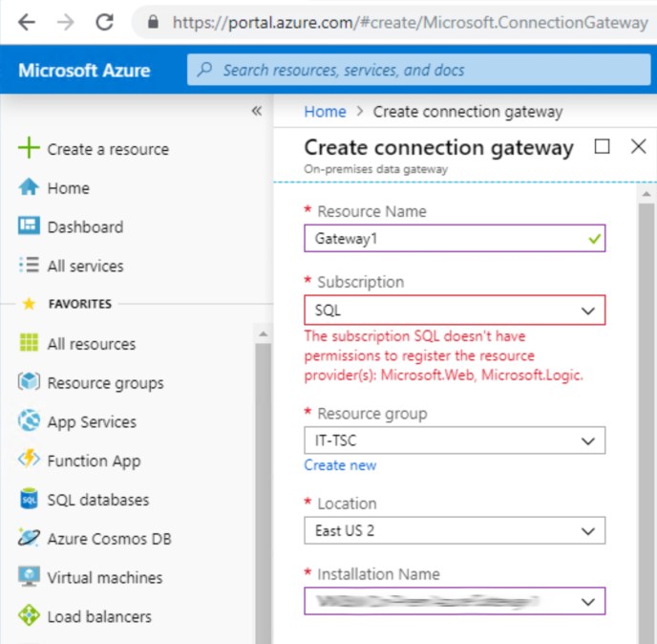Click the search resources, services, docs box
657x644 pixels.
point(418,70)
